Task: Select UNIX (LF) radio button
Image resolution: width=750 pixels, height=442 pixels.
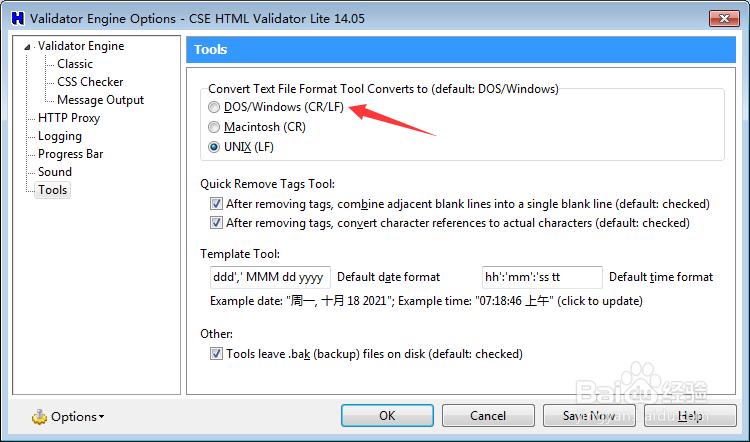Action: click(x=214, y=147)
